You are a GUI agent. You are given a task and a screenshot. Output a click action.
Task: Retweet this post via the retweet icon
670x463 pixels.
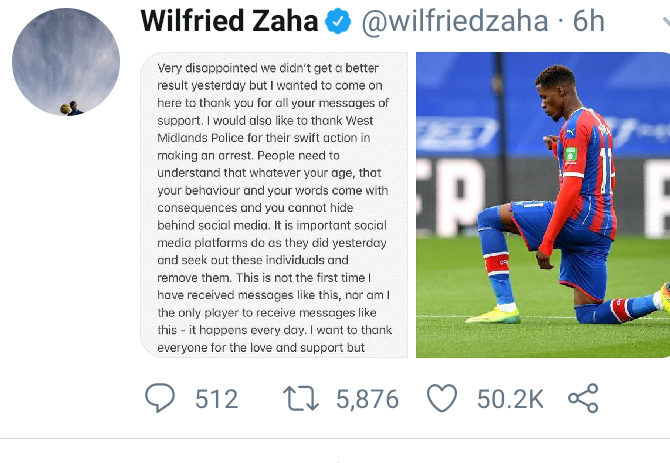coord(301,398)
